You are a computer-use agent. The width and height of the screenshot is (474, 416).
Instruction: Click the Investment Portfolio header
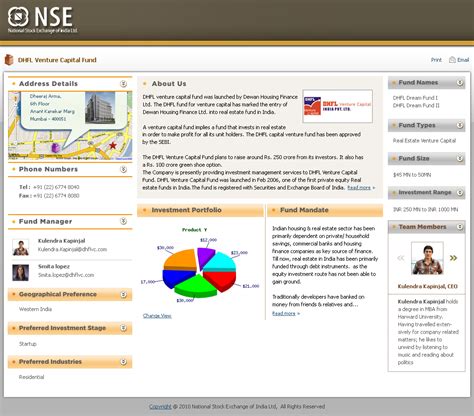pos(200,210)
